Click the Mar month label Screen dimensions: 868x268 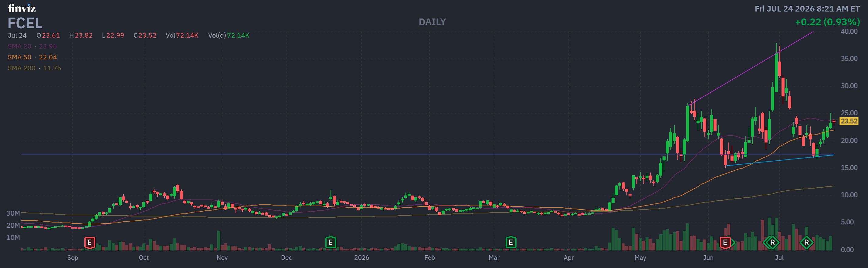[494, 258]
